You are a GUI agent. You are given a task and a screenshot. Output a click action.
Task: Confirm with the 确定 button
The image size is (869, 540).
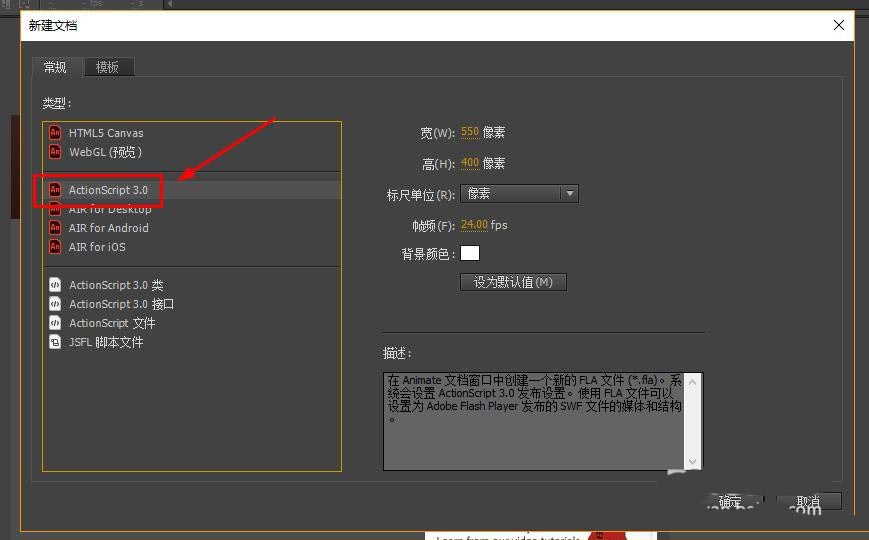point(735,501)
